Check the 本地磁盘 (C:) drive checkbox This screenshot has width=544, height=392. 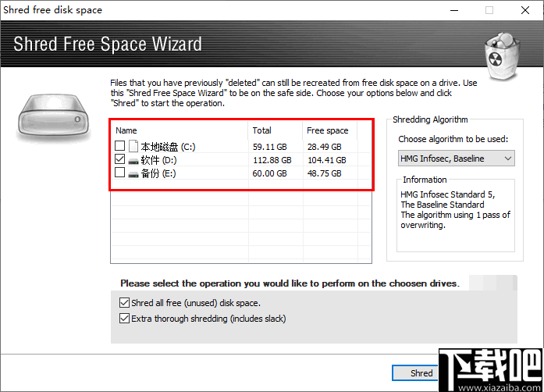[119, 146]
